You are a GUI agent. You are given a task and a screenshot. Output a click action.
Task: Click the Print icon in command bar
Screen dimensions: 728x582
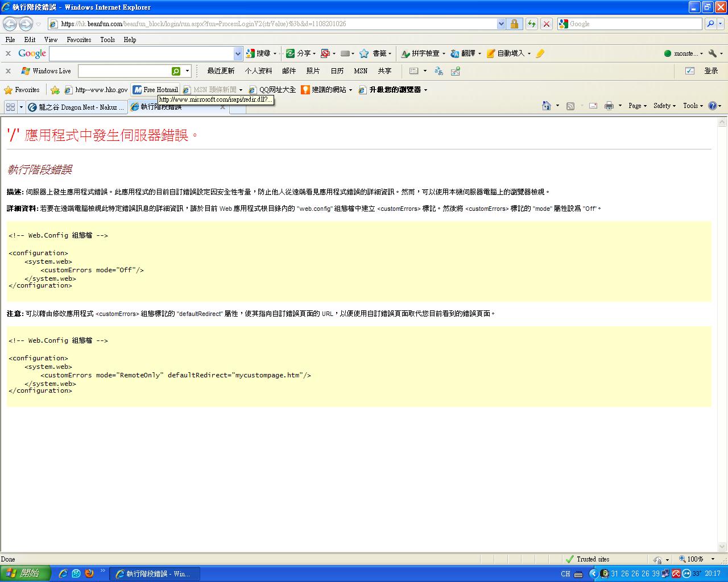609,106
